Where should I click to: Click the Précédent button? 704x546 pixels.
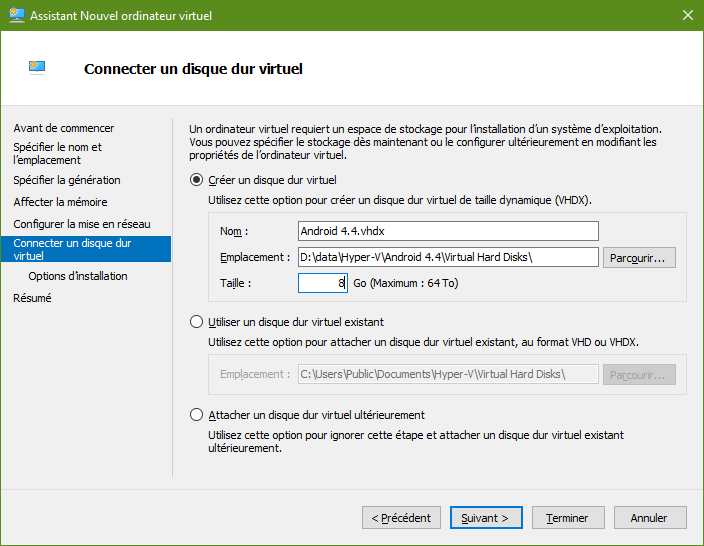pyautogui.click(x=401, y=518)
